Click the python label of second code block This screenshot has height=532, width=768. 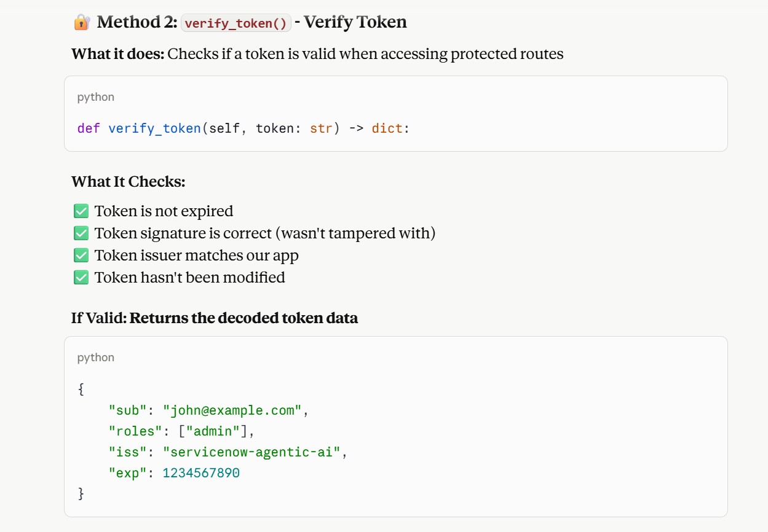(96, 358)
